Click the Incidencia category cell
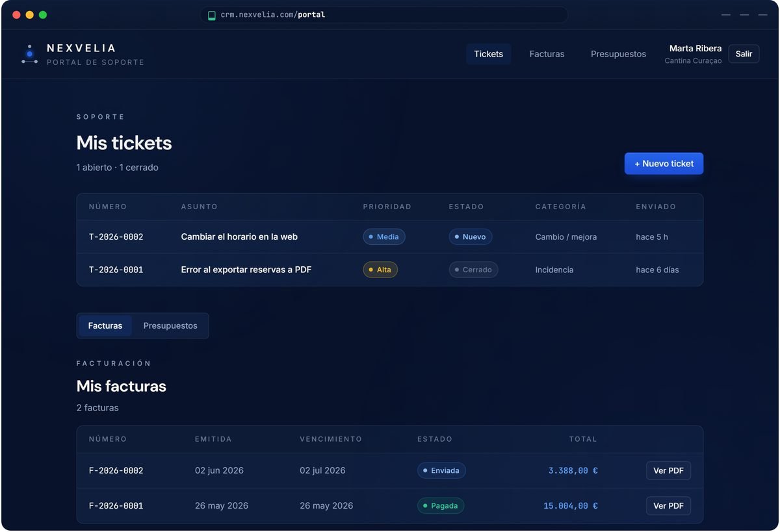Image resolution: width=780 pixels, height=532 pixels. pyautogui.click(x=554, y=270)
